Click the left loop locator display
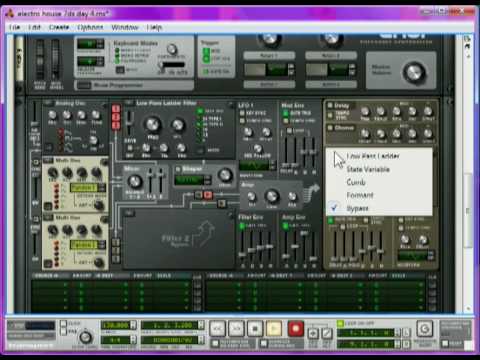The image size is (480, 360). tap(366, 332)
